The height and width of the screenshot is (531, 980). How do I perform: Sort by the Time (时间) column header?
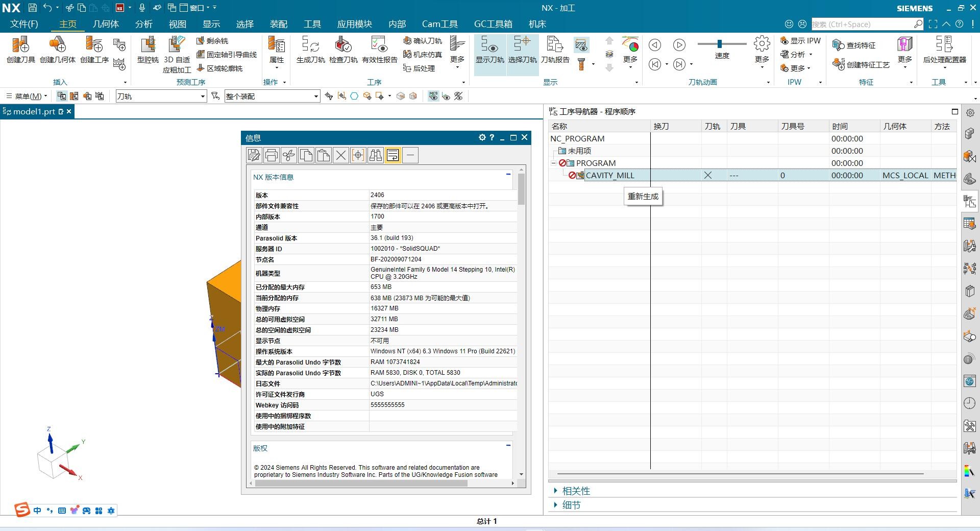(x=854, y=126)
